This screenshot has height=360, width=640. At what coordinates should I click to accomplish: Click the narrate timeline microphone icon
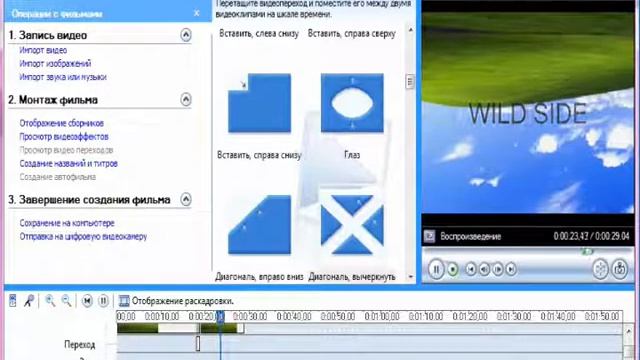29,301
